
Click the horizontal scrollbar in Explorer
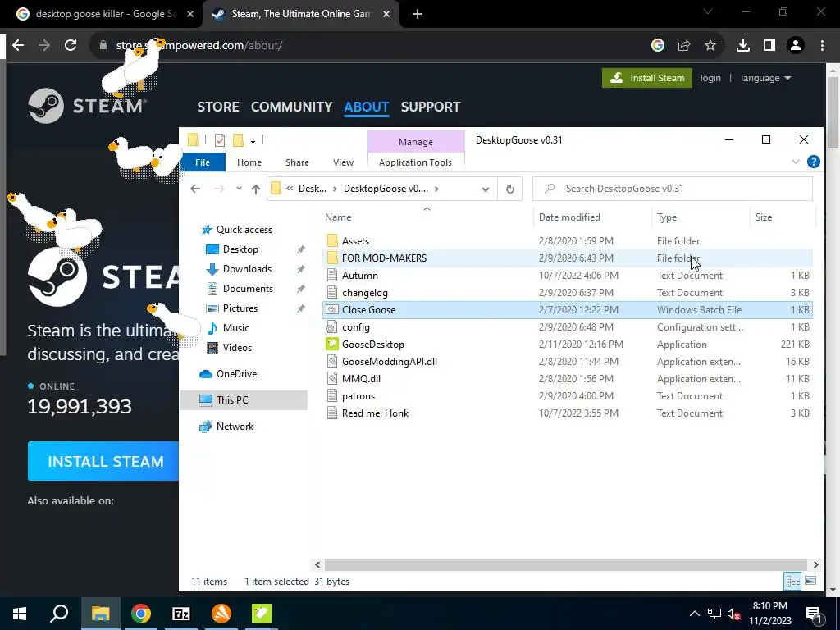coord(566,564)
